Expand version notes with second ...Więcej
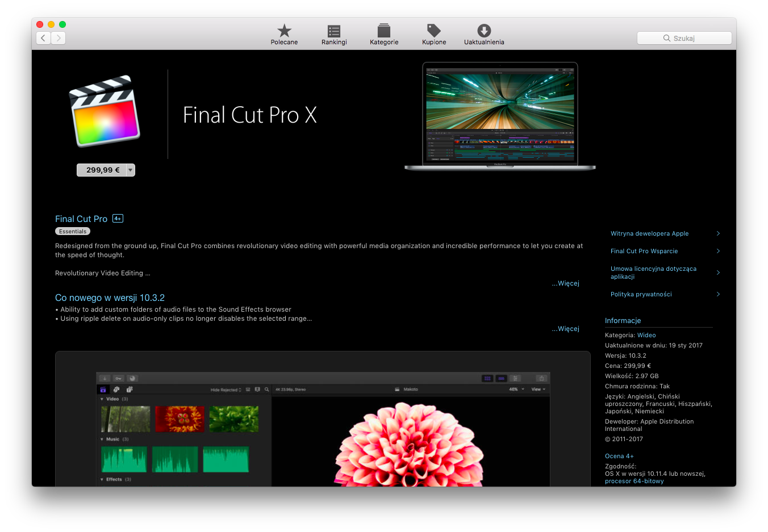This screenshot has height=532, width=768. click(565, 329)
